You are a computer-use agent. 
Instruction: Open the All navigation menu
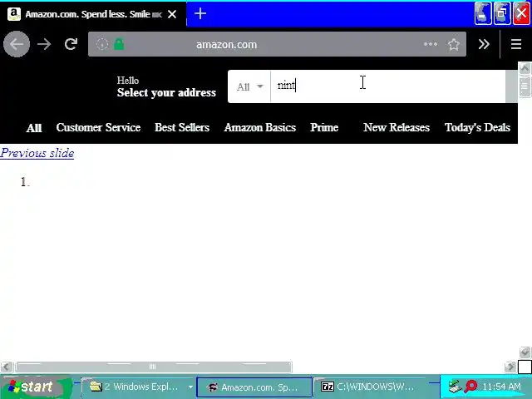(34, 128)
